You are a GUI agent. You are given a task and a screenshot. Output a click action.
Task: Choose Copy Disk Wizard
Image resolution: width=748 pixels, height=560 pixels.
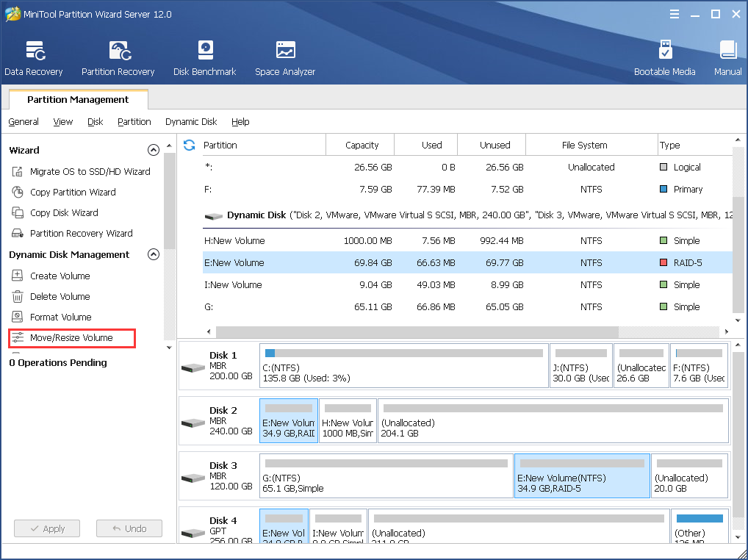coord(64,212)
